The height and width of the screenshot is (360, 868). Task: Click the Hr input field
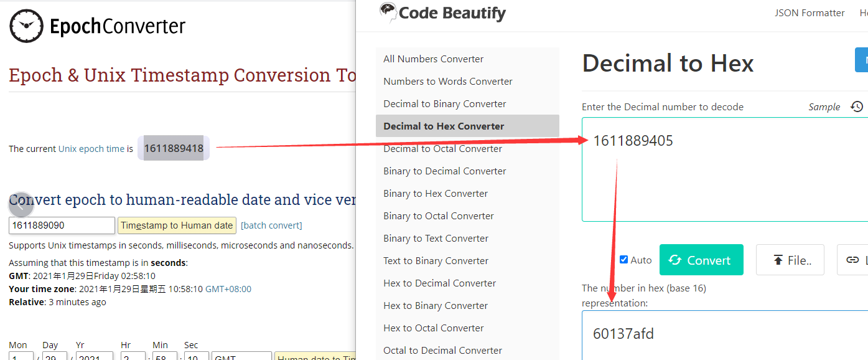point(132,356)
